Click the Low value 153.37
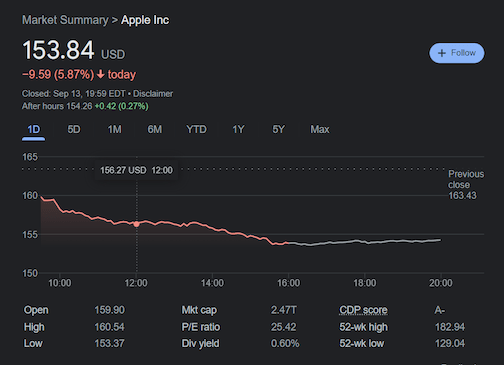 [109, 343]
